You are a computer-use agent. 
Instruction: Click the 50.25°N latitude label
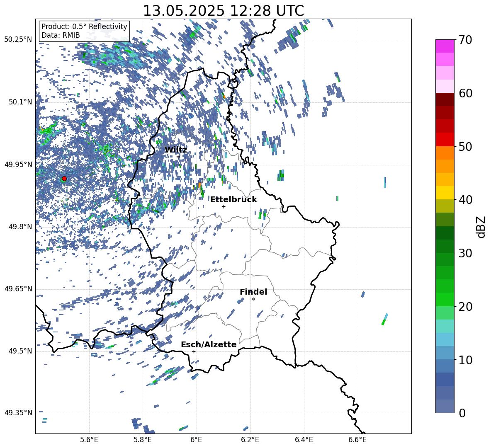coord(18,39)
